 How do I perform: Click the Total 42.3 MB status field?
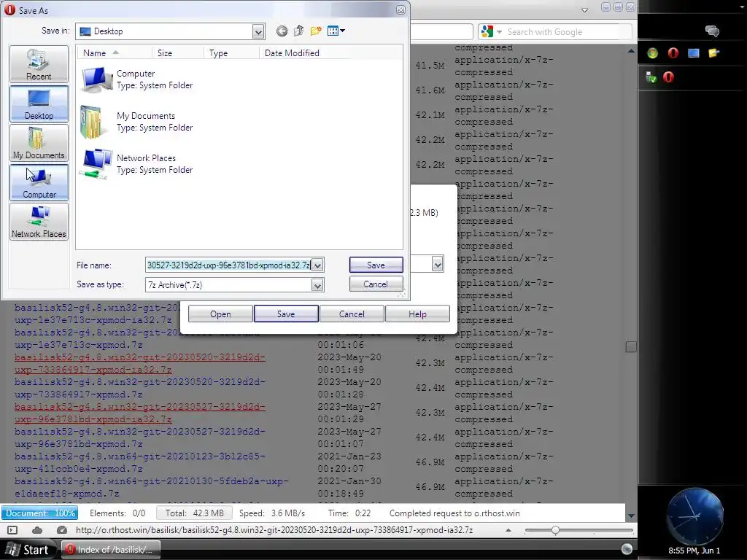194,513
